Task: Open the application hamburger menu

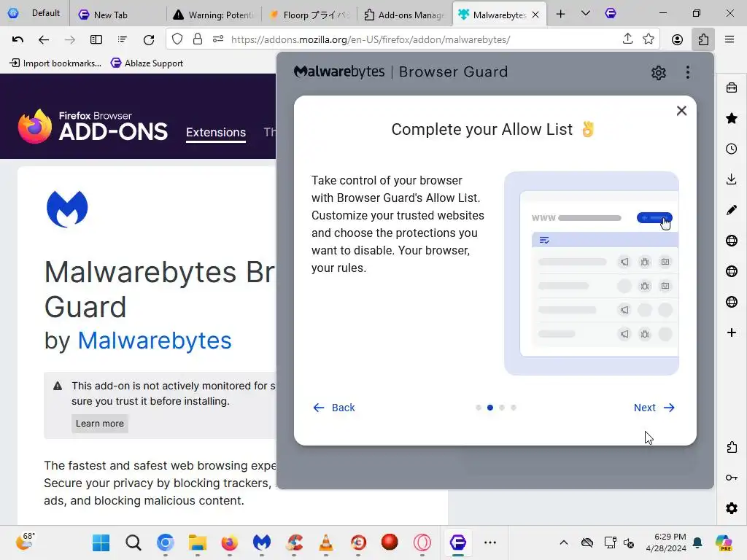Action: point(729,39)
